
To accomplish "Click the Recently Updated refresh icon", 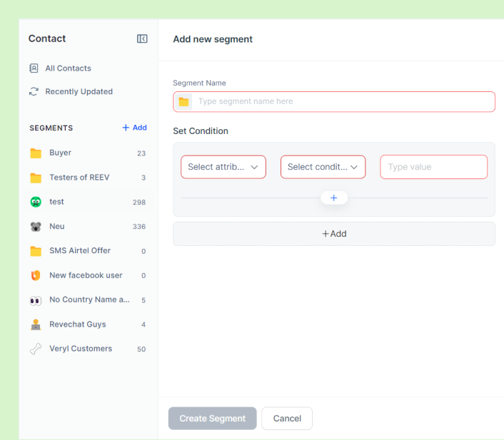I will coord(34,91).
